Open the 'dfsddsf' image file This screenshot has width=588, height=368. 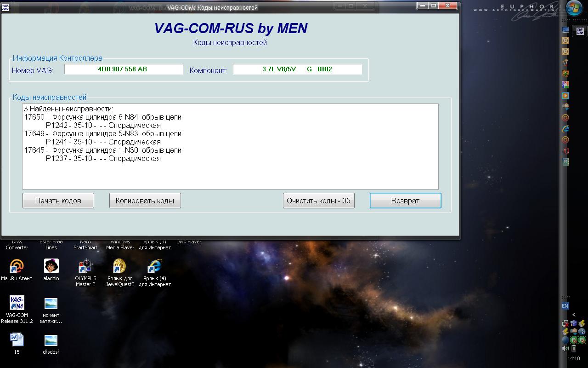pyautogui.click(x=51, y=341)
